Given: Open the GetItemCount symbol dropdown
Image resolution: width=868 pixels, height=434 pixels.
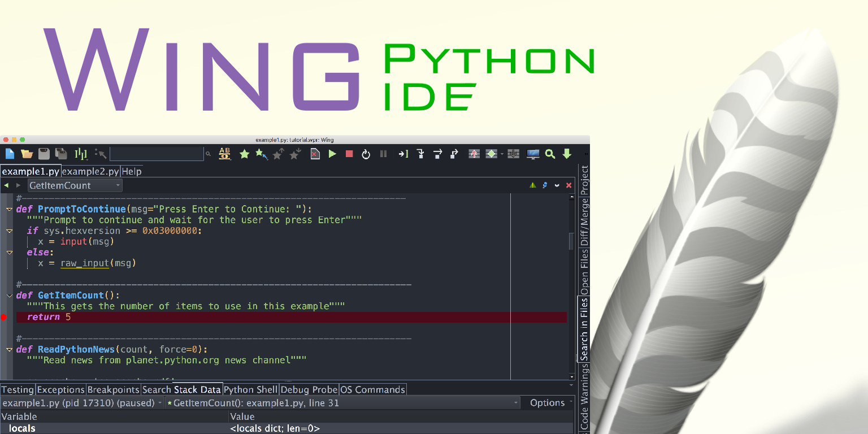Looking at the screenshot, I should point(75,185).
